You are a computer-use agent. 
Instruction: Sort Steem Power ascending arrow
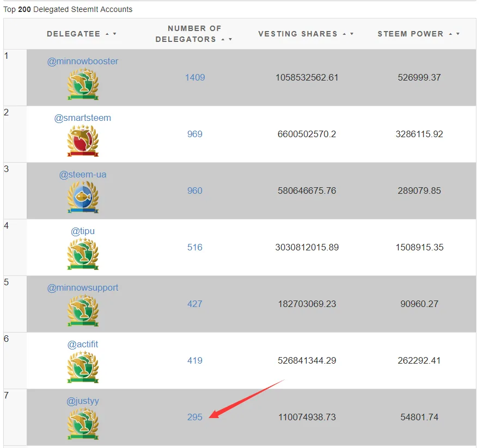(x=450, y=34)
